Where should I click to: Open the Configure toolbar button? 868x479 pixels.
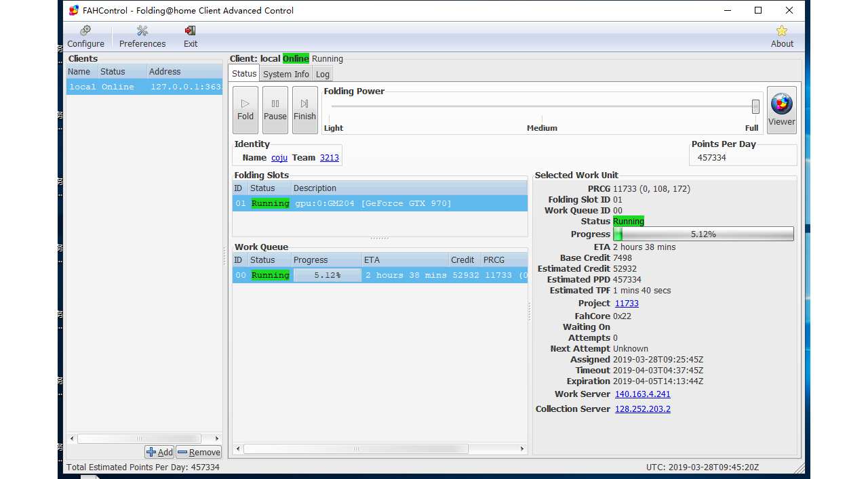click(x=85, y=37)
